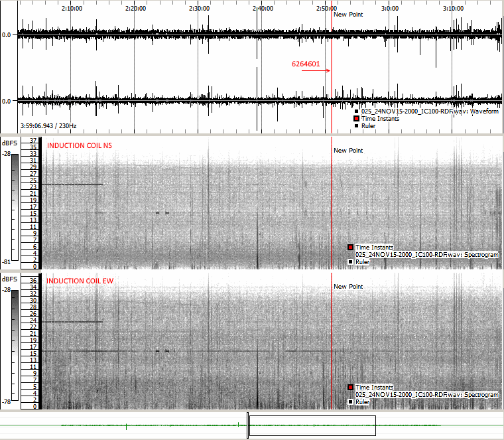This screenshot has width=504, height=440.
Task: Select the 2:50:00 mark on time ruler
Action: coord(326,9)
